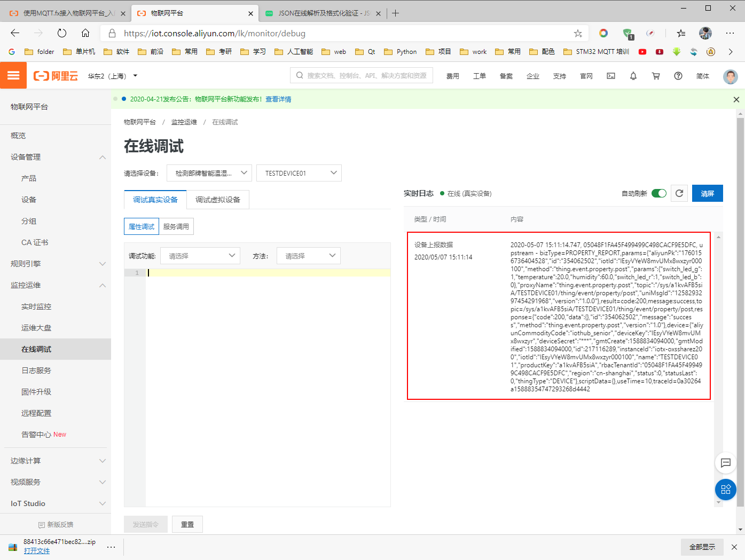Open the browser settings ellipsis menu

[x=730, y=33]
